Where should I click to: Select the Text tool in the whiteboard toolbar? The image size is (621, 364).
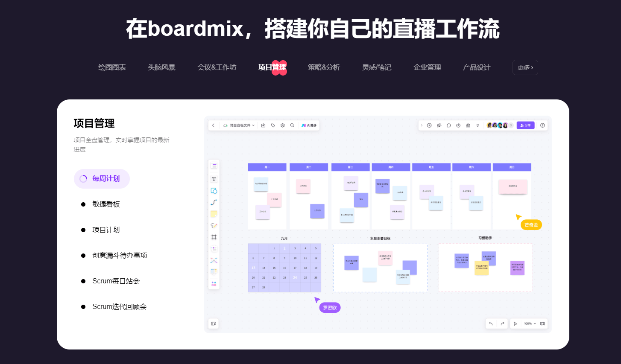(x=214, y=179)
